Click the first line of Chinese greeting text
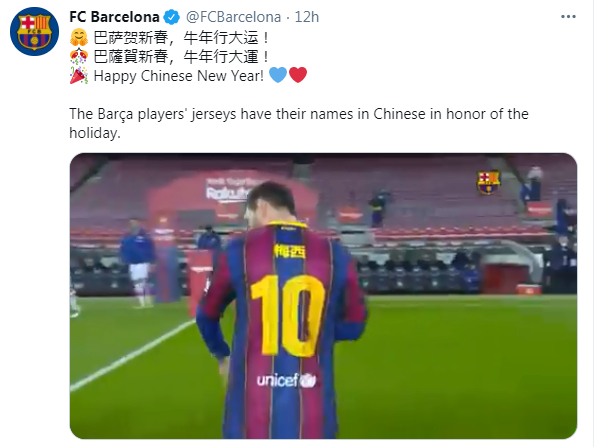Image resolution: width=601 pixels, height=447 pixels. [181, 37]
